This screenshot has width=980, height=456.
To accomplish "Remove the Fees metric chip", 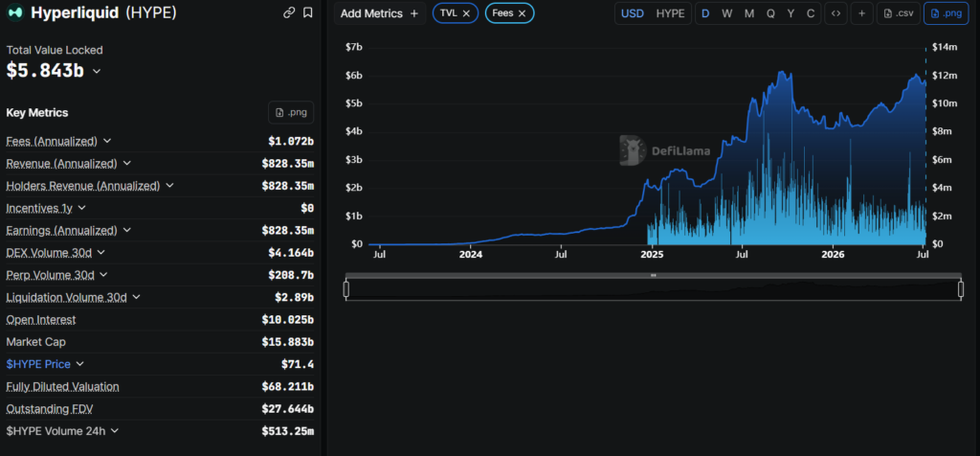I will coord(522,13).
